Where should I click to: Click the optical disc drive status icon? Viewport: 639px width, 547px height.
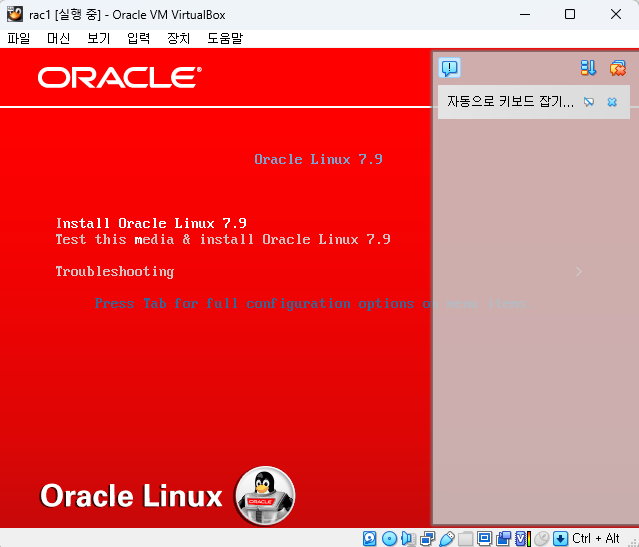coord(389,538)
